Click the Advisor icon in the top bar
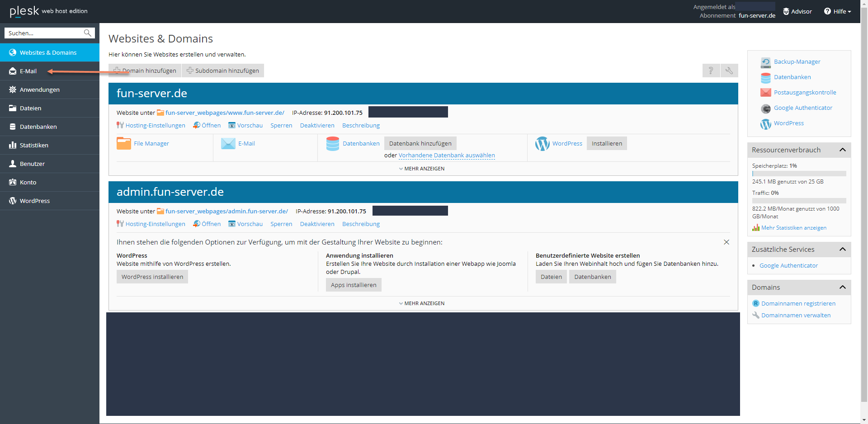This screenshot has height=424, width=868. (786, 11)
